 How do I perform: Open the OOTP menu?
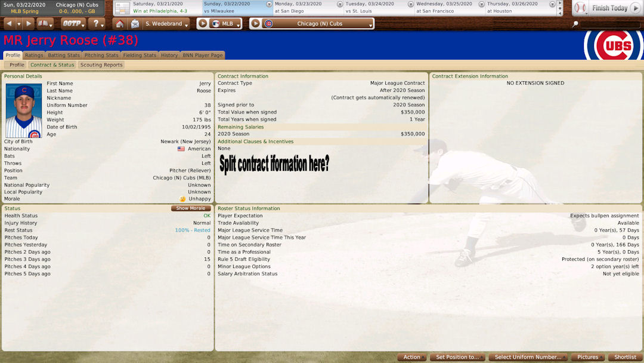pos(73,24)
